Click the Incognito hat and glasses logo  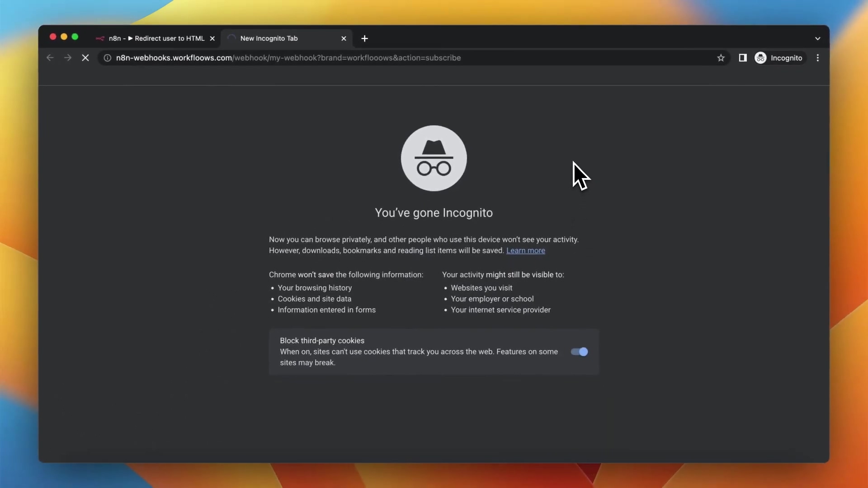coord(434,158)
